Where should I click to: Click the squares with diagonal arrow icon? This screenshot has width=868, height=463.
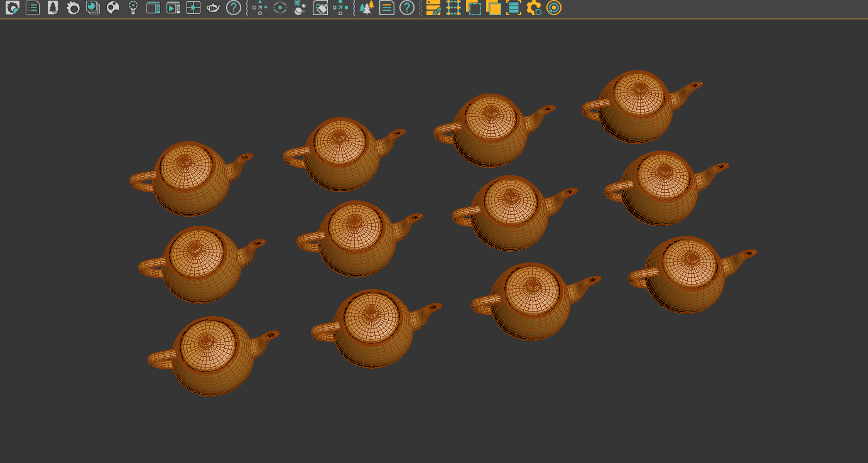point(340,8)
